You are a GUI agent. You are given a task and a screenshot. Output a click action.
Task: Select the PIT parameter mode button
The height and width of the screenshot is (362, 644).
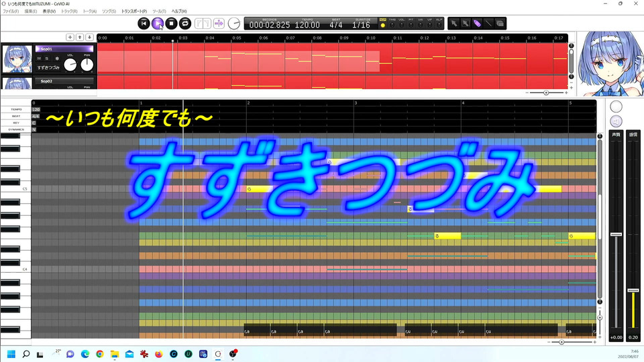pyautogui.click(x=411, y=25)
